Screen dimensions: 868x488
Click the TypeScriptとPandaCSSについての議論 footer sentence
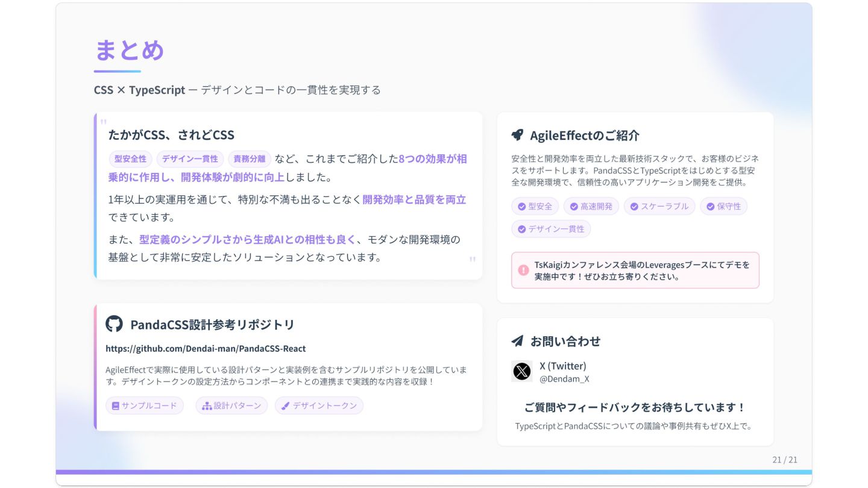click(x=635, y=426)
